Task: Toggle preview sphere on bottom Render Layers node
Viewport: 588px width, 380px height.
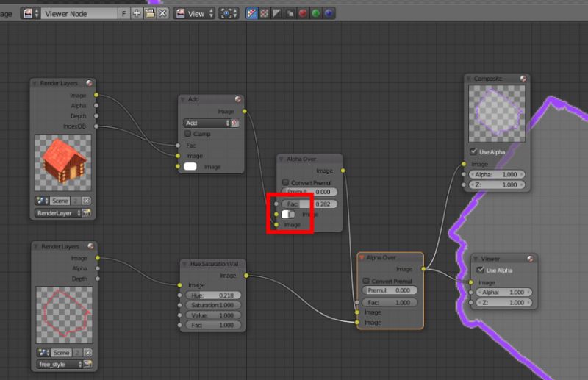Action: [x=90, y=246]
